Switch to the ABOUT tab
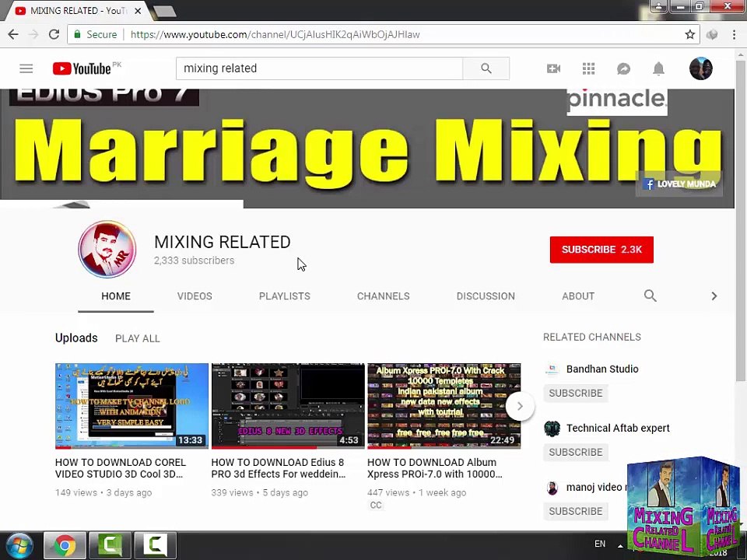 click(x=578, y=296)
